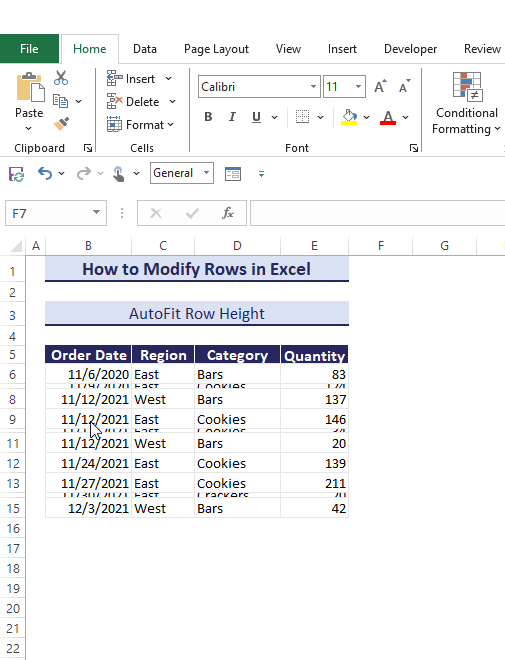This screenshot has height=660, width=505.
Task: Open font size 11 dropdown
Action: click(358, 87)
